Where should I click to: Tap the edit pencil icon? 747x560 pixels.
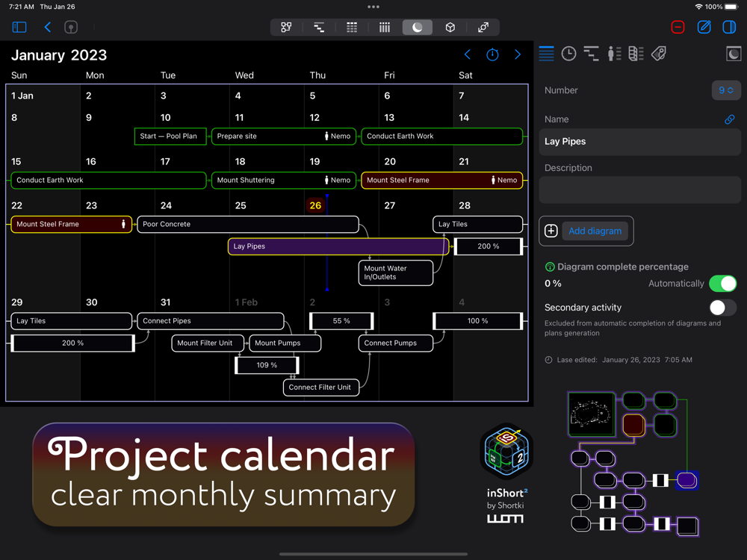[x=704, y=27]
